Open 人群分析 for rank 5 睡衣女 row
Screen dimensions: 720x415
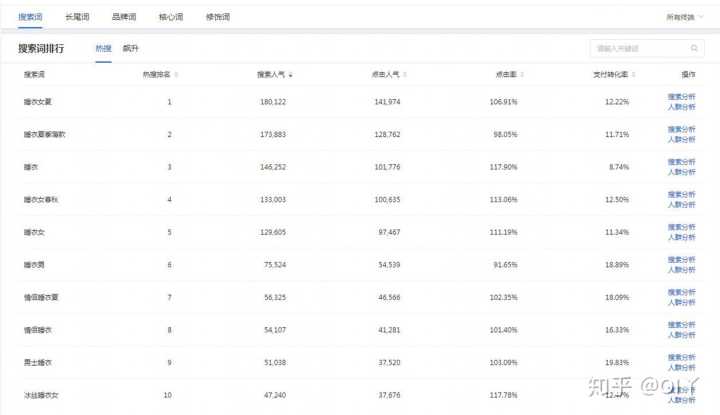pyautogui.click(x=681, y=237)
